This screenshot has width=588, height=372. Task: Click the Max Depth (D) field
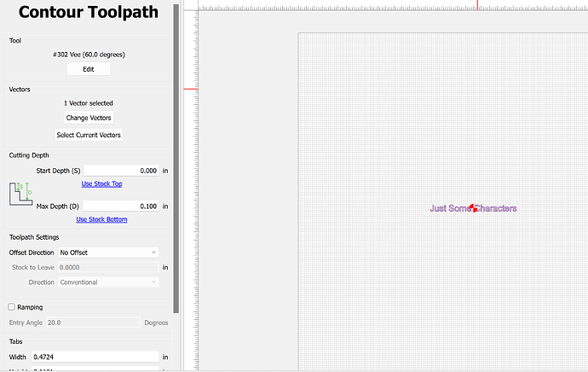pyautogui.click(x=121, y=206)
